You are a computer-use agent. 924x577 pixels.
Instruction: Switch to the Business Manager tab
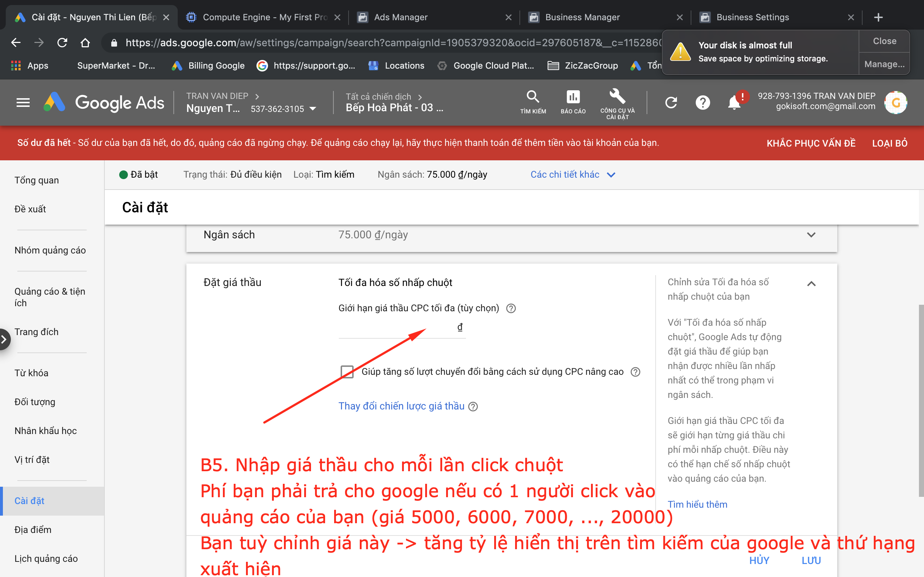point(605,17)
